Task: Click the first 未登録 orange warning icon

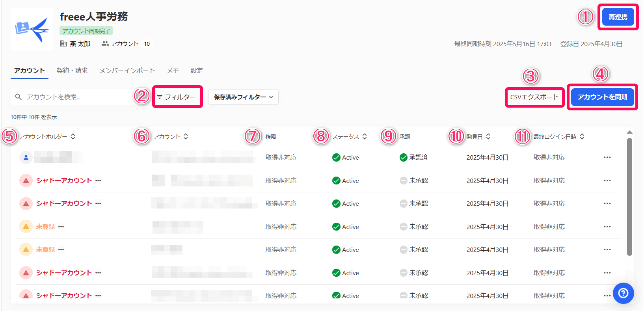Action: click(26, 227)
